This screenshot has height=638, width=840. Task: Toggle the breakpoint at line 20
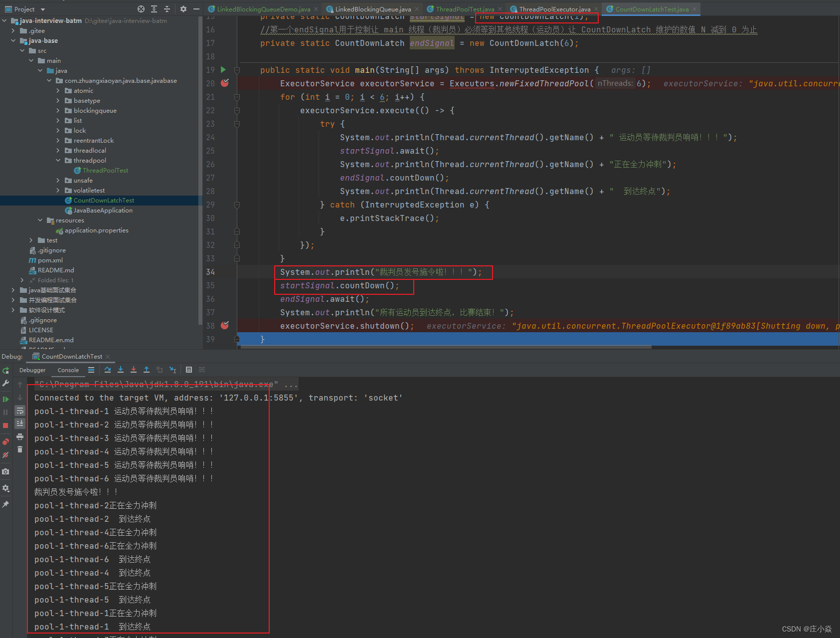(225, 83)
